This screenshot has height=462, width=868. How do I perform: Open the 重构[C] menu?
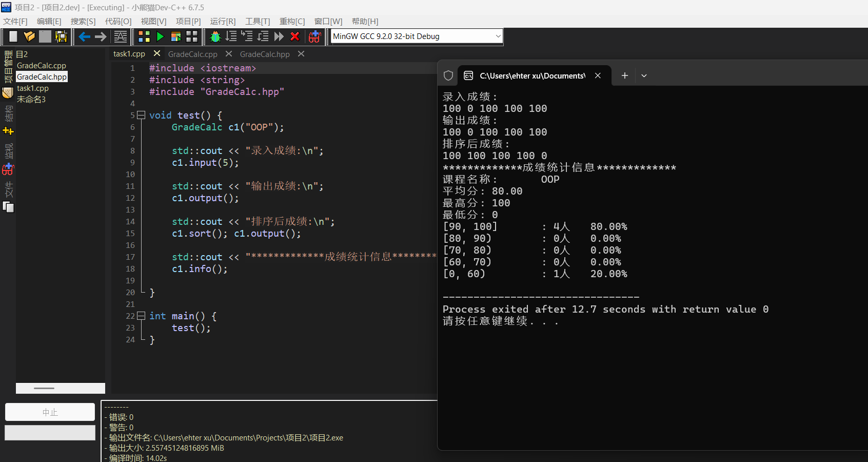click(x=292, y=21)
